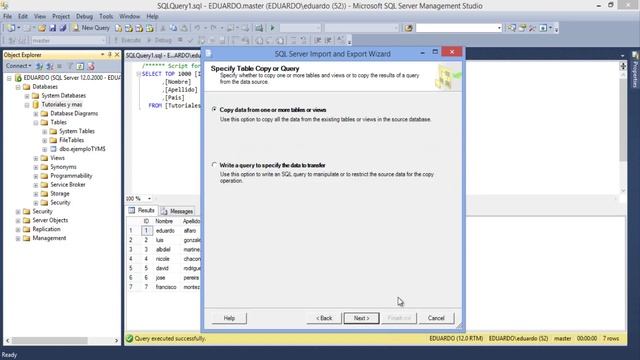Click the Undo icon in toolbar
Image resolution: width=640 pixels, height=360 pixels.
[x=198, y=28]
